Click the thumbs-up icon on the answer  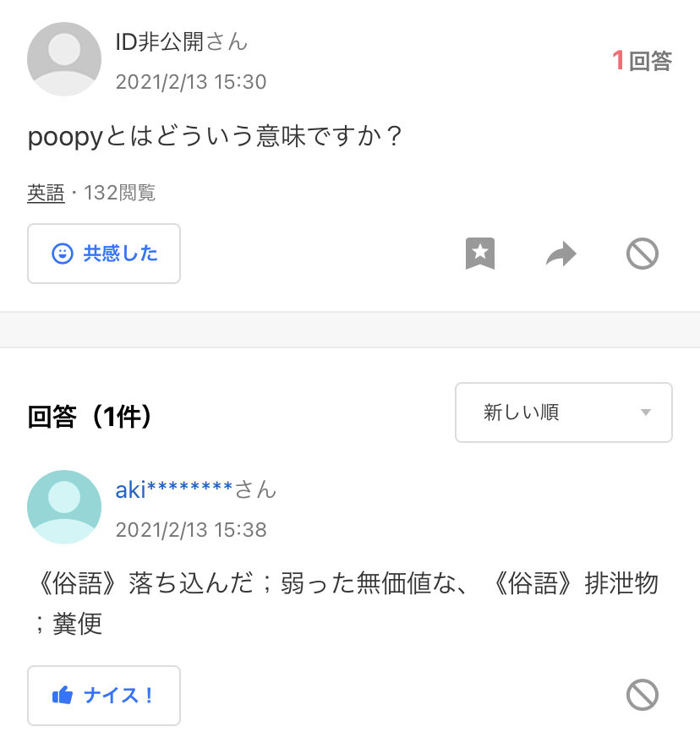tap(62, 696)
